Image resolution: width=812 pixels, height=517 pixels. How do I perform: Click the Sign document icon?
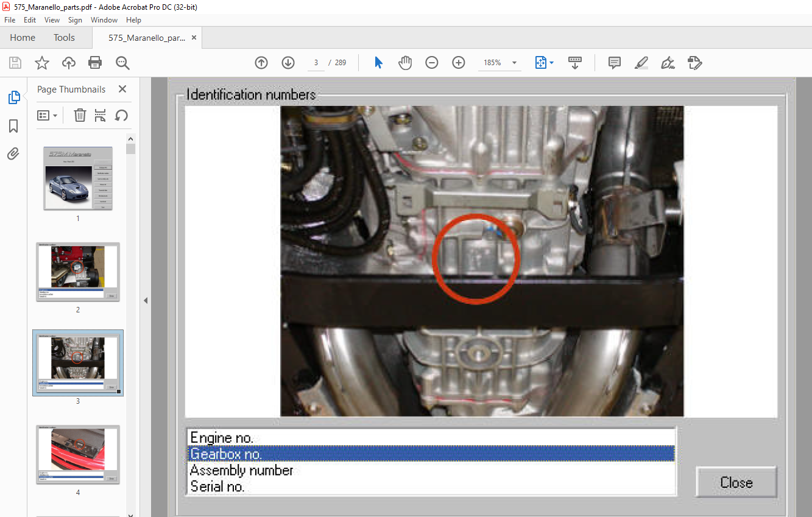pos(668,63)
